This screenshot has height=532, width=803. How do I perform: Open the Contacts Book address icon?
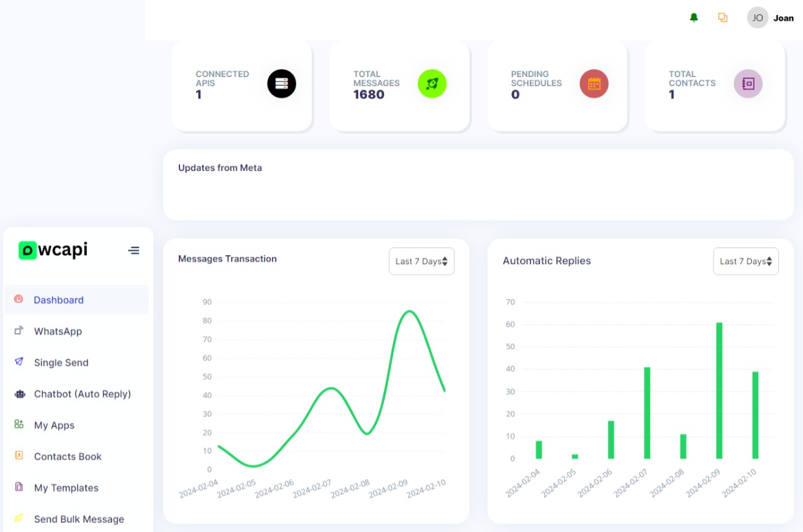[18, 456]
